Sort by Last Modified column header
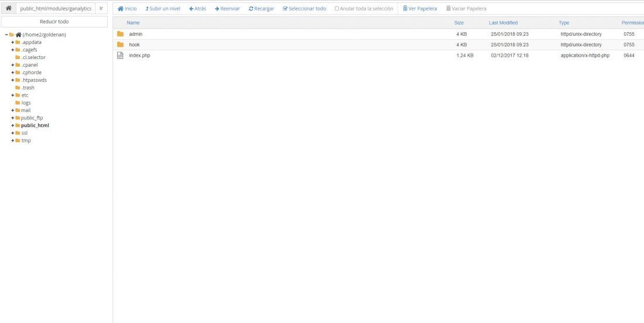The width and height of the screenshot is (644, 323). pyautogui.click(x=503, y=23)
